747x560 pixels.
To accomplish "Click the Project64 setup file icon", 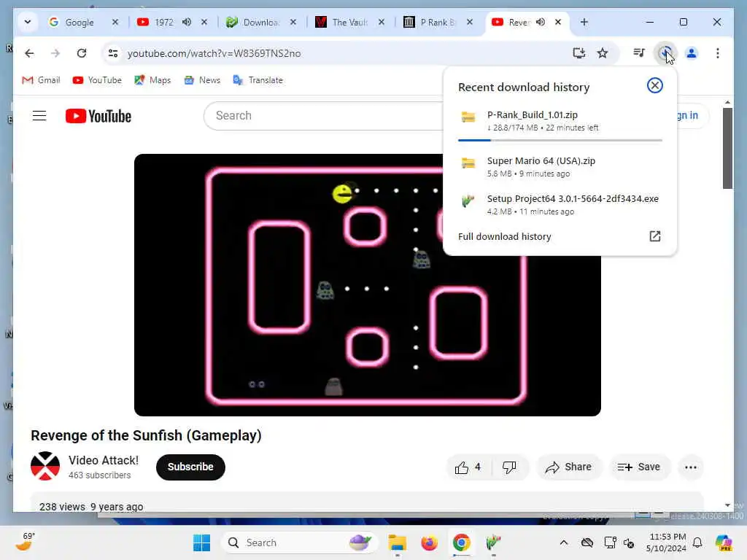I will 468,201.
